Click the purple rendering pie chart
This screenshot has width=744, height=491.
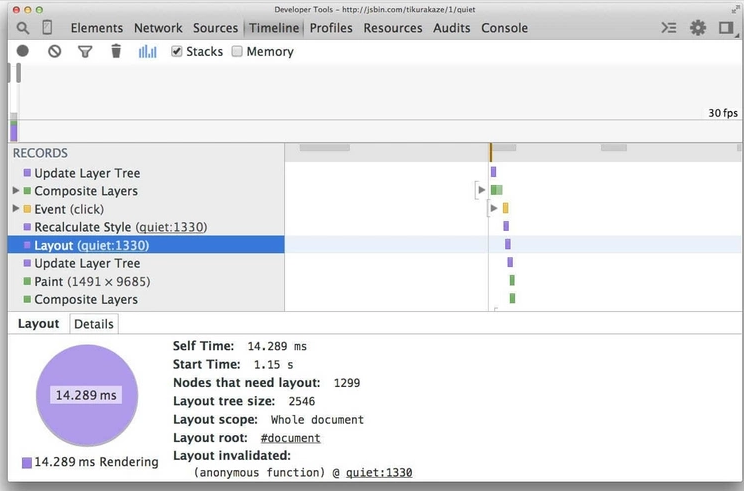tap(87, 395)
